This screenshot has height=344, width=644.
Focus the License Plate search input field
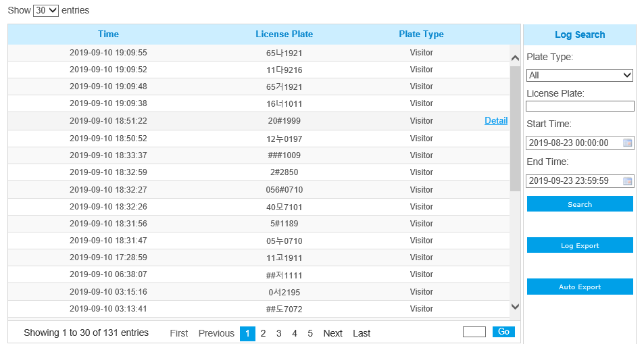pyautogui.click(x=580, y=106)
